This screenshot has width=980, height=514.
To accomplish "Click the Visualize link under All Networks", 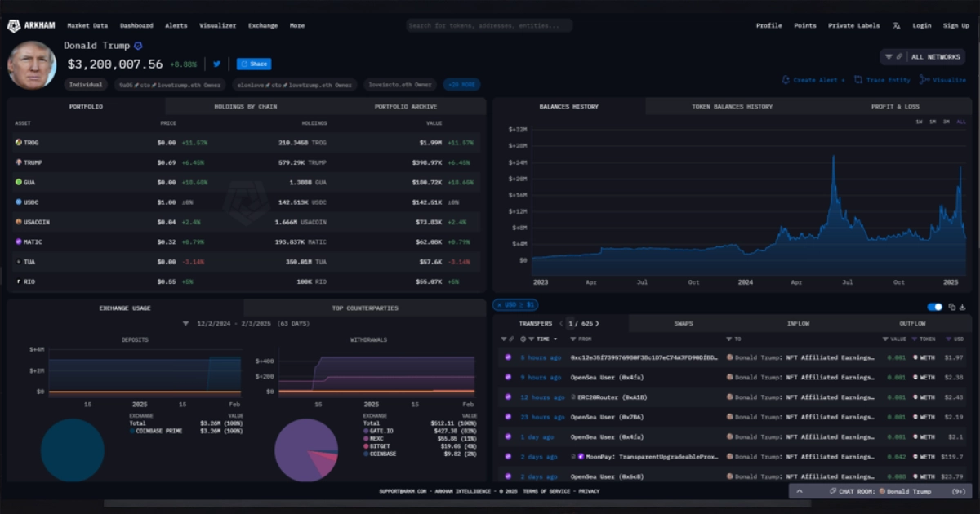I will coord(943,80).
